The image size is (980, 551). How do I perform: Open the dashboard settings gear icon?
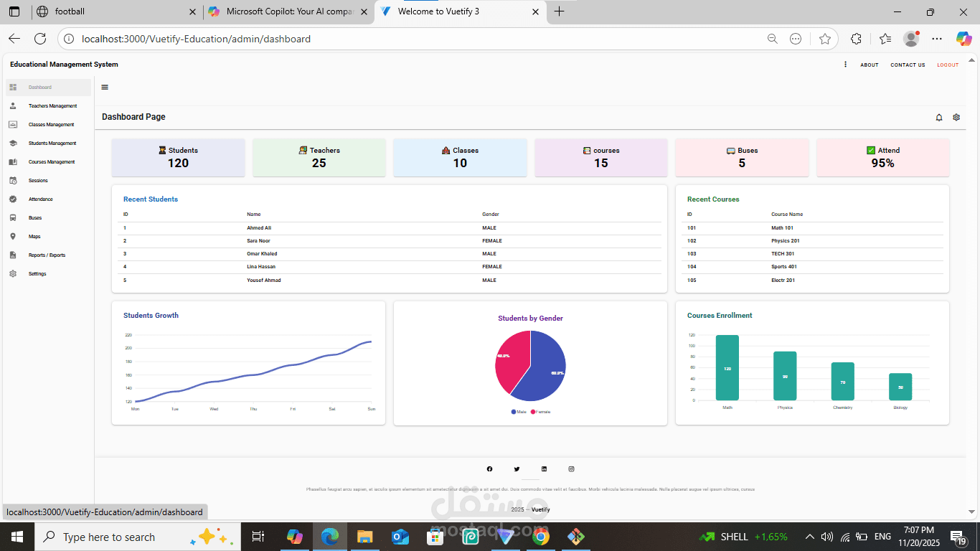(x=956, y=117)
